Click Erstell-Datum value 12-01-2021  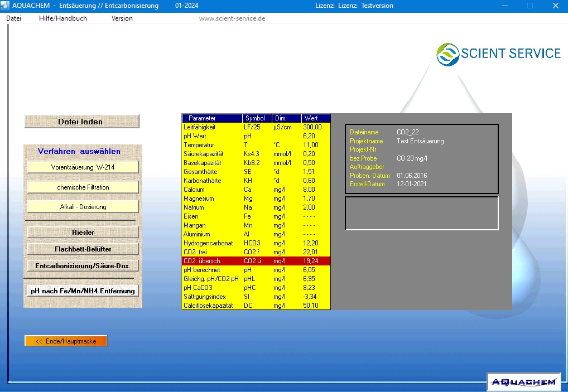tap(412, 184)
